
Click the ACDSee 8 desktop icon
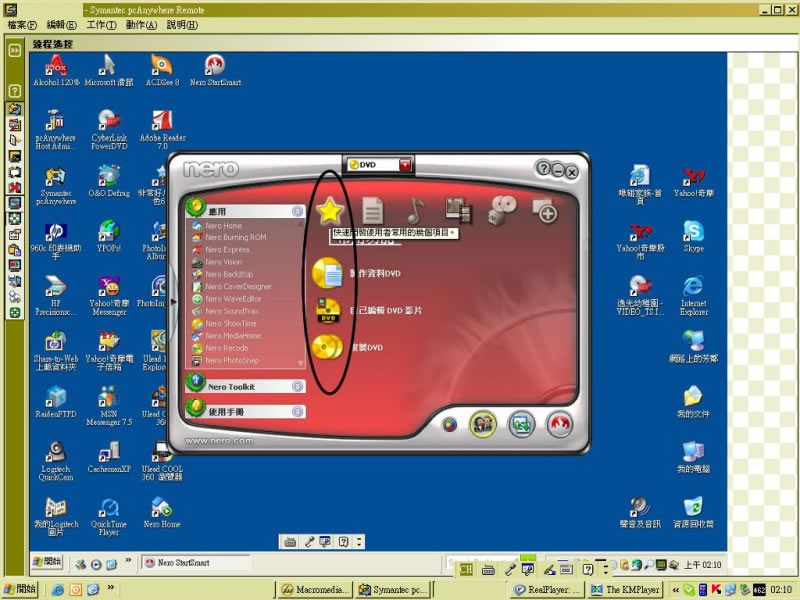click(162, 70)
